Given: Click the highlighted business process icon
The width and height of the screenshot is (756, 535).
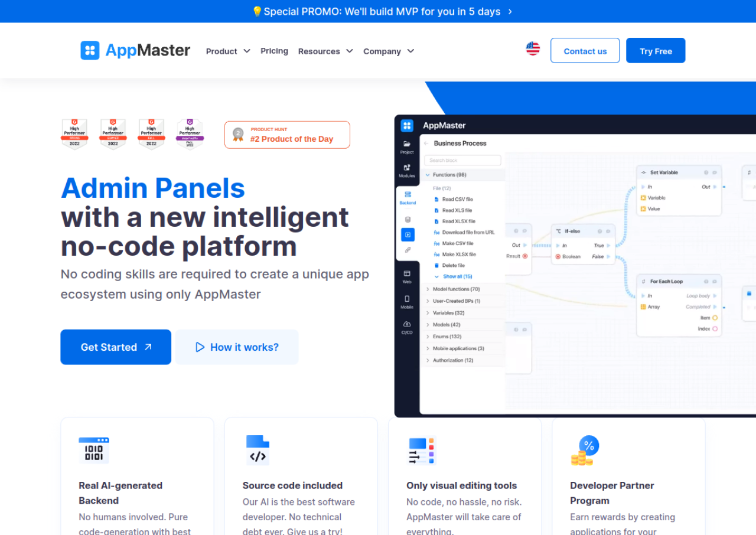Looking at the screenshot, I should coord(408,234).
